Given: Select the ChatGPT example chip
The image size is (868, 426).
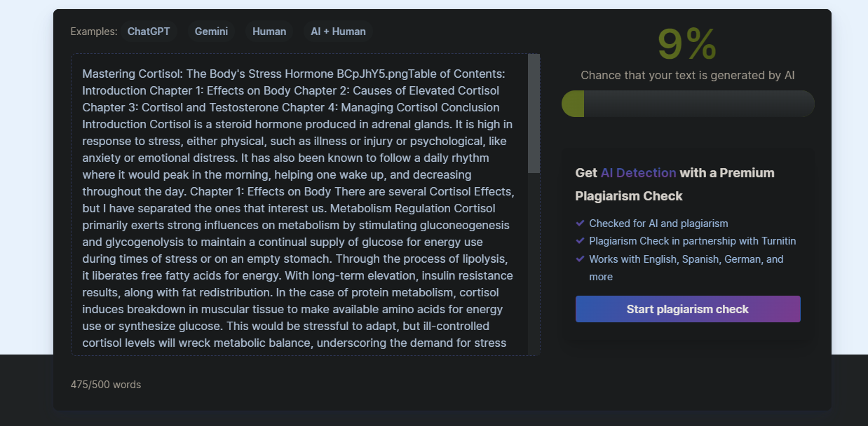Looking at the screenshot, I should pyautogui.click(x=148, y=32).
